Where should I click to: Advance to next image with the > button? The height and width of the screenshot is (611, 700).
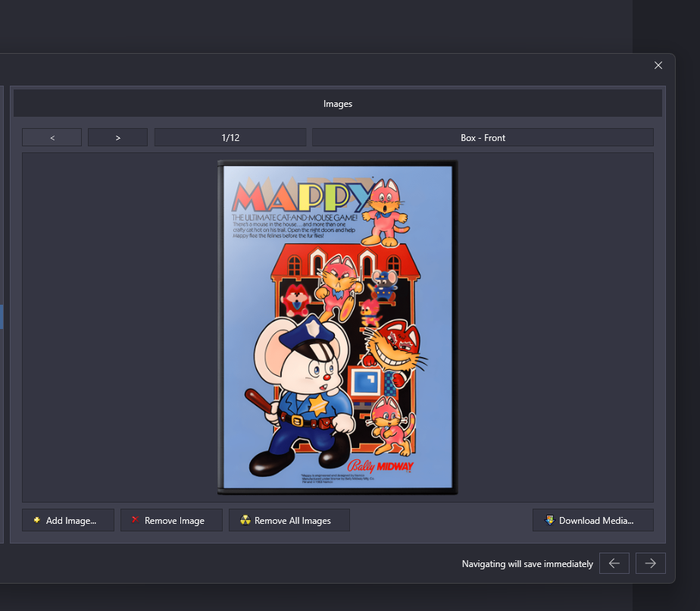coord(117,137)
